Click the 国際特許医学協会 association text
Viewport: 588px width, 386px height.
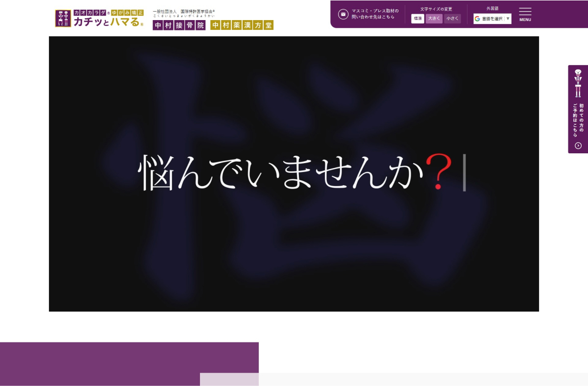coord(197,11)
